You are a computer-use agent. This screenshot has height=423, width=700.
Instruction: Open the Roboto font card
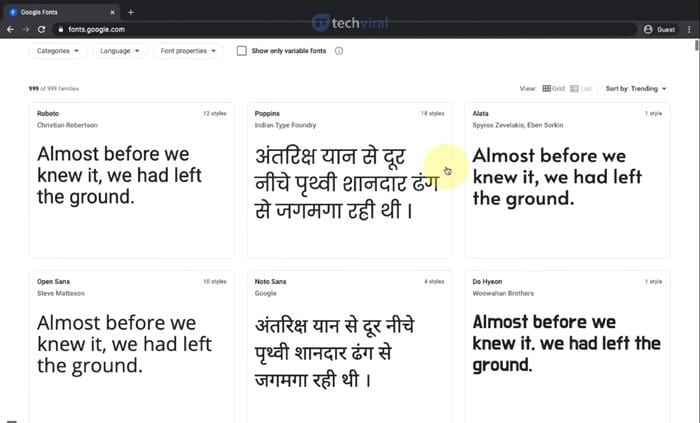click(x=132, y=180)
